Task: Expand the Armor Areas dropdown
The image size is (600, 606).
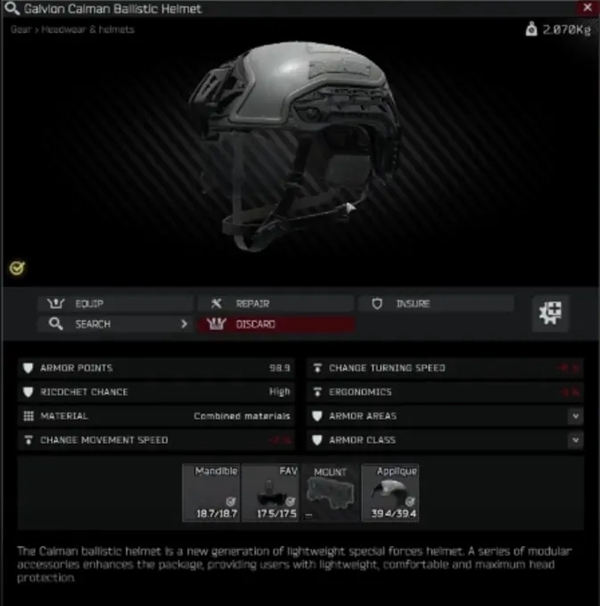Action: pos(576,416)
